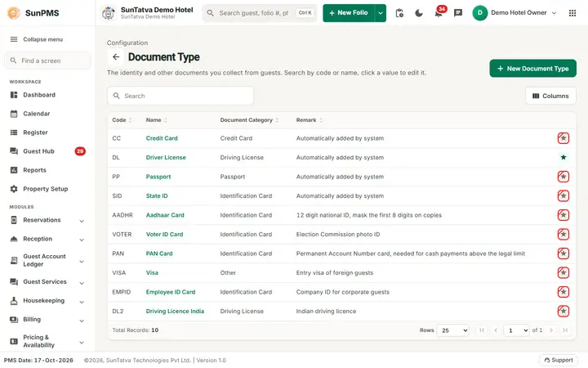The image size is (588, 368).
Task: Go back using the arrow beside Document Type
Action: pos(116,57)
